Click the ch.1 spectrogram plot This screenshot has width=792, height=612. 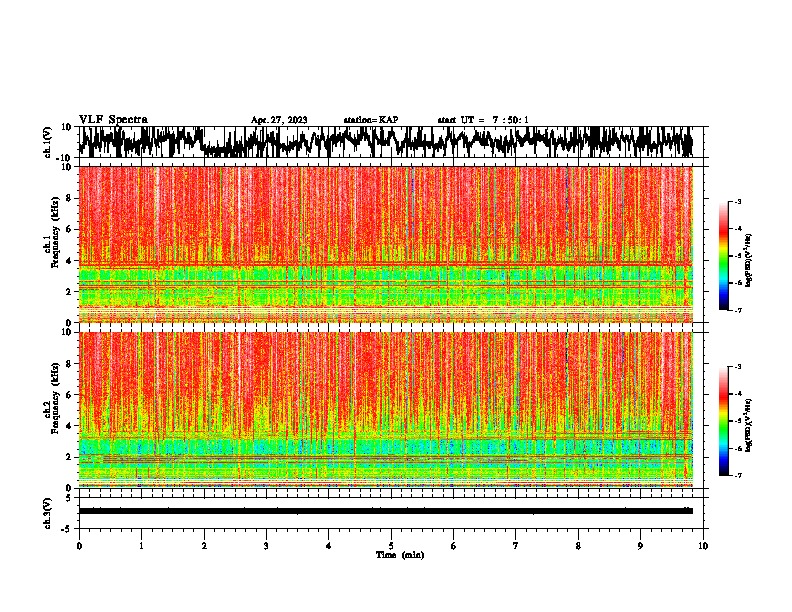coord(385,244)
